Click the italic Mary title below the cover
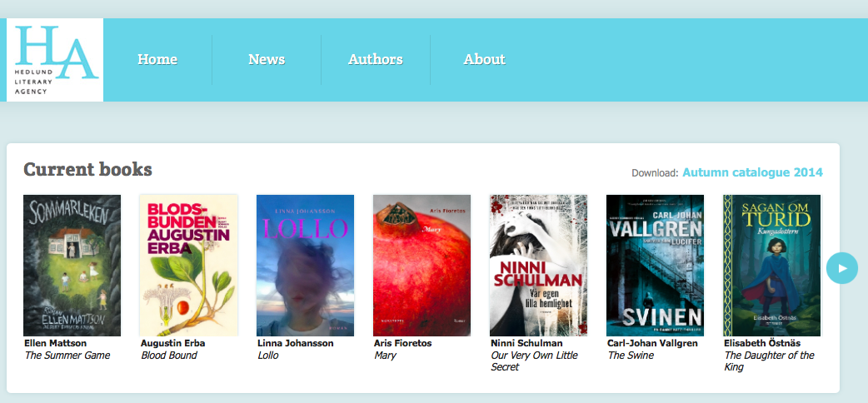868x403 pixels. (x=385, y=356)
